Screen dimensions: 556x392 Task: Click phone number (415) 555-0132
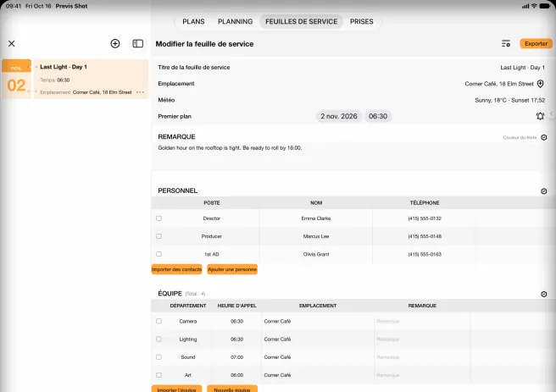pos(425,218)
